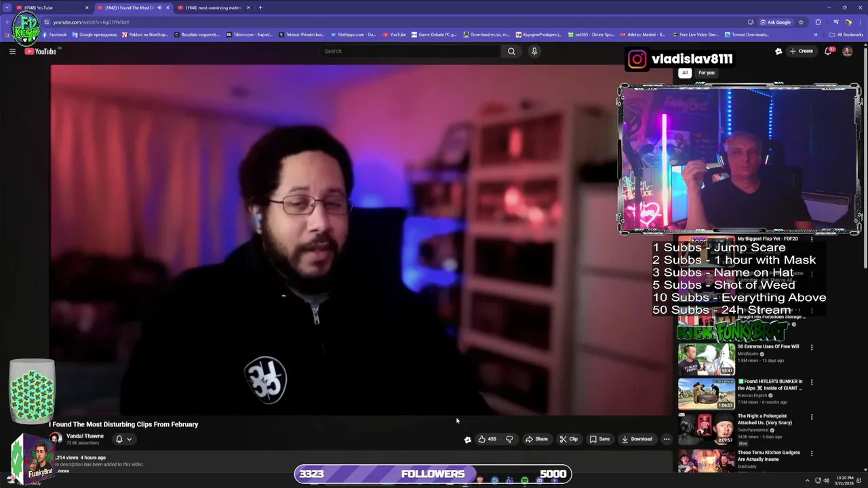Viewport: 868px width, 488px height.
Task: Open The Night a Poltergeist Attacked Us title
Action: point(765,419)
